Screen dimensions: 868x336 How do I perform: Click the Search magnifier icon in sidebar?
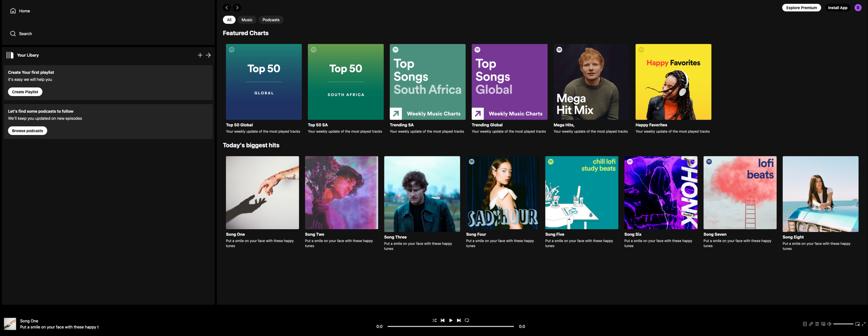pos(13,34)
